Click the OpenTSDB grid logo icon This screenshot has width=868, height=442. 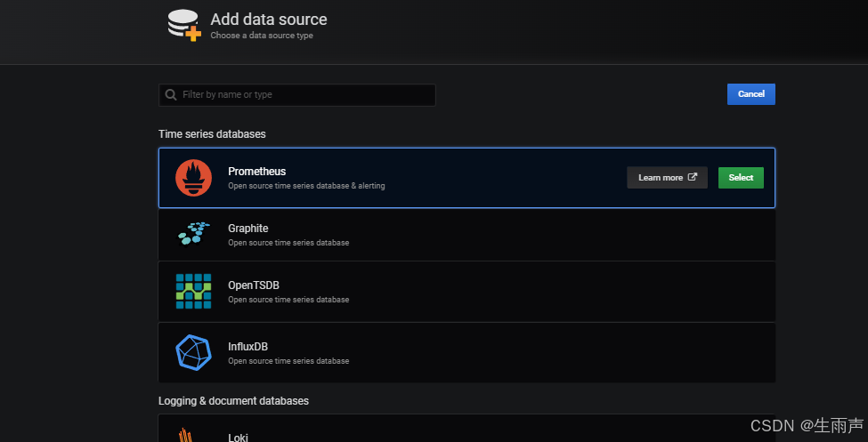coord(193,292)
